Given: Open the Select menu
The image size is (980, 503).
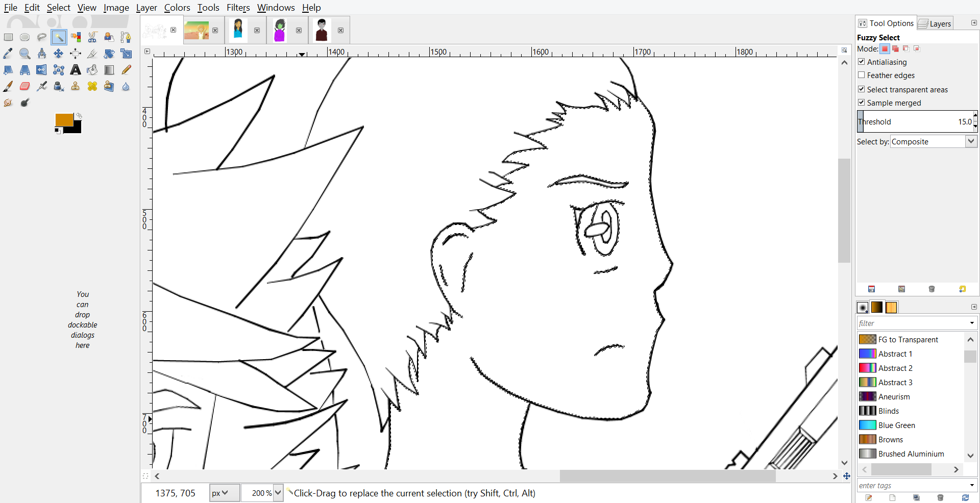Looking at the screenshot, I should click(x=58, y=8).
